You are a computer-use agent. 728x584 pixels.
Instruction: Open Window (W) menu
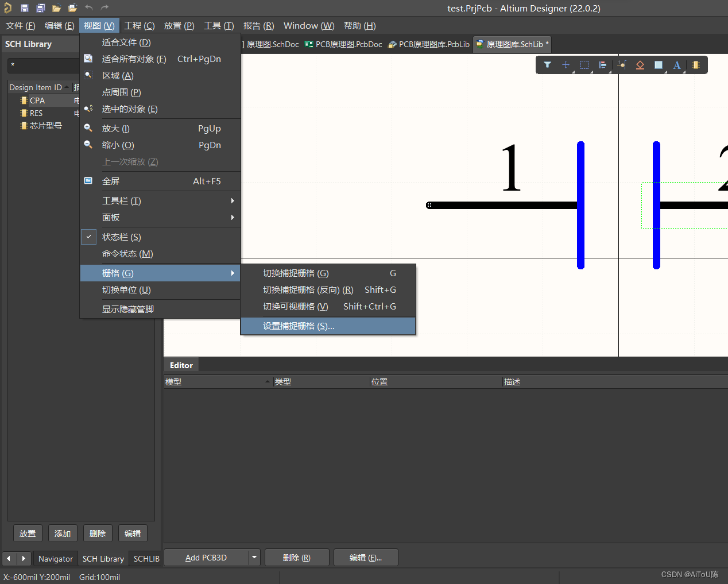pos(309,26)
